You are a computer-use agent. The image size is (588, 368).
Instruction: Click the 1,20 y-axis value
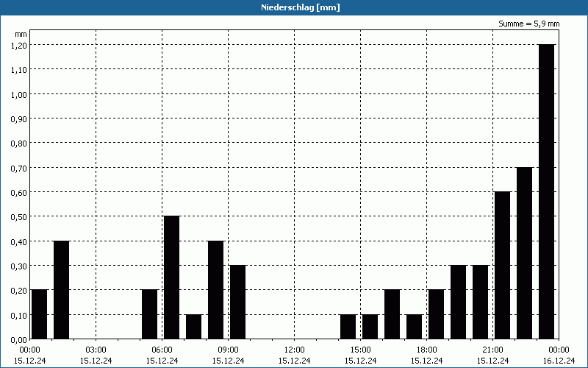click(x=18, y=45)
